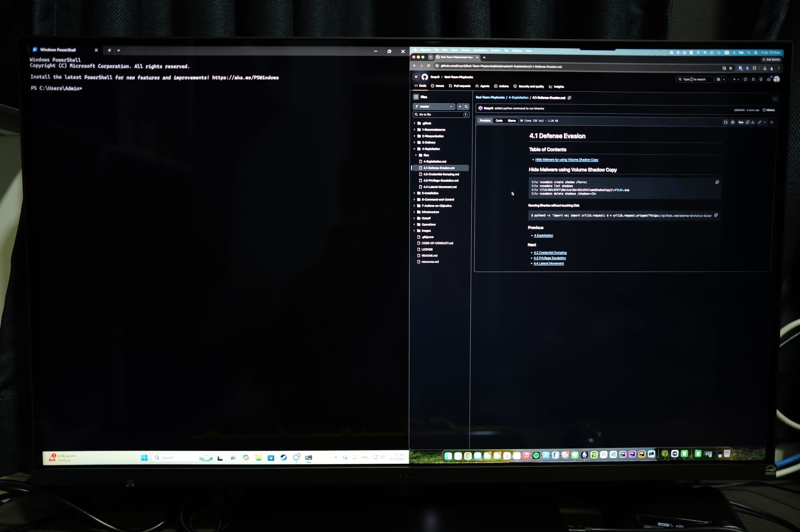This screenshot has width=800, height=532.
Task: Open GitHub Copilot chat icon in header
Action: (x=718, y=79)
